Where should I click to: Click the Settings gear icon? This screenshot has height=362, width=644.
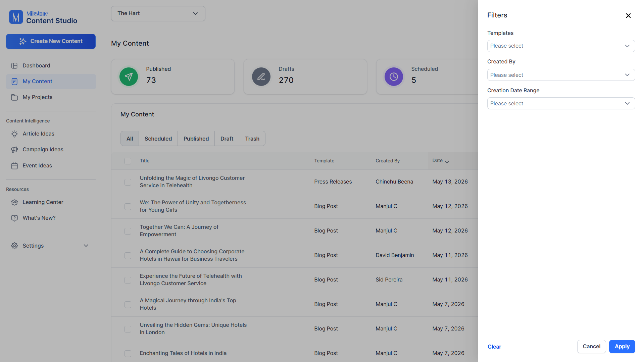click(x=14, y=246)
